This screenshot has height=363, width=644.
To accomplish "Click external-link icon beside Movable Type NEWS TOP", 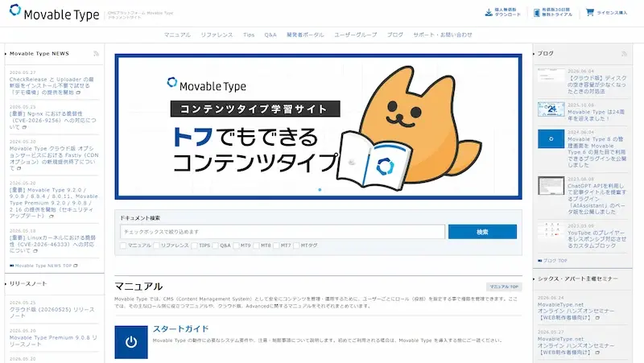I will click(x=76, y=266).
